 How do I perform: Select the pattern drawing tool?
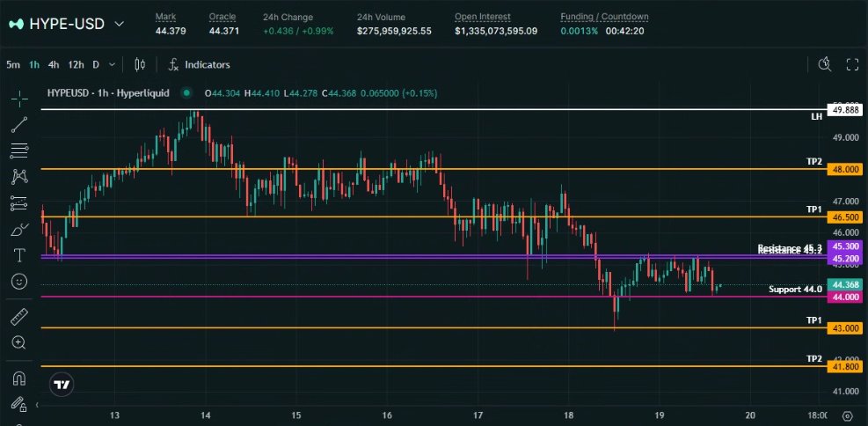(19, 177)
